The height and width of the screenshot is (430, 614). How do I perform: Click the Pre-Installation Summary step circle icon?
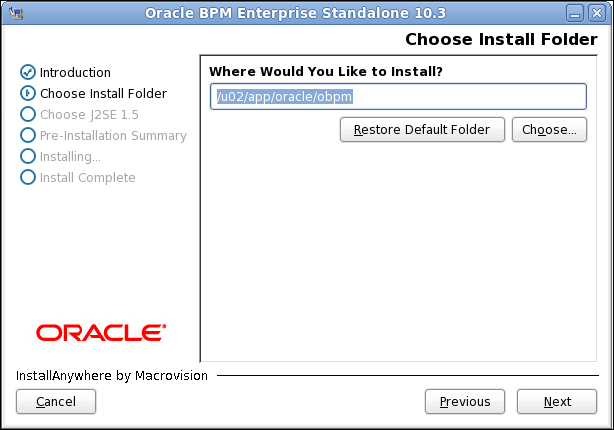coord(28,135)
